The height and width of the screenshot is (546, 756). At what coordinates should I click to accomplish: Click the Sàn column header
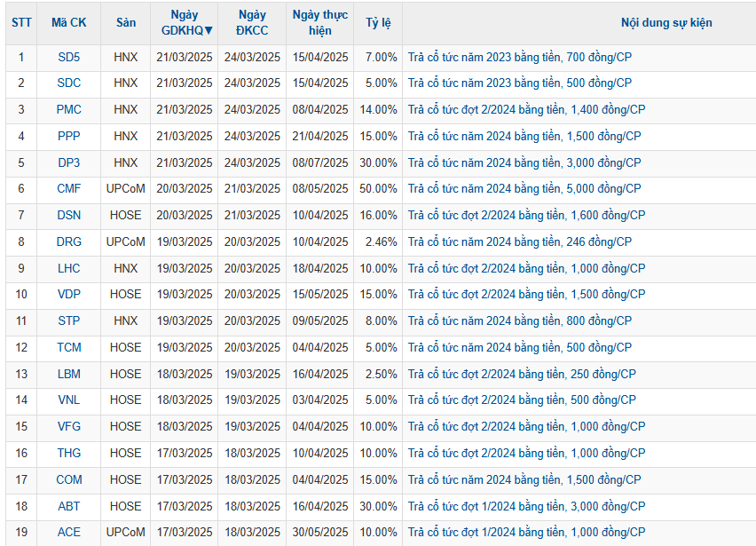pyautogui.click(x=125, y=23)
